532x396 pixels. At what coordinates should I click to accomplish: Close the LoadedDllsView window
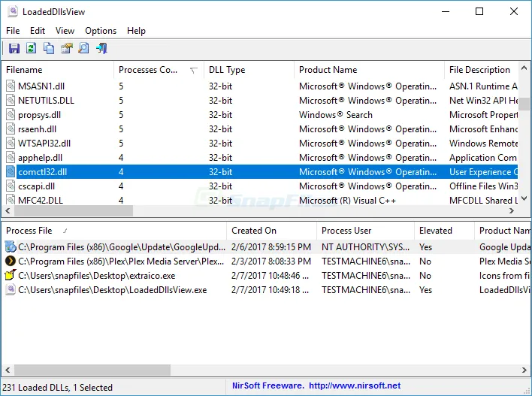point(514,11)
